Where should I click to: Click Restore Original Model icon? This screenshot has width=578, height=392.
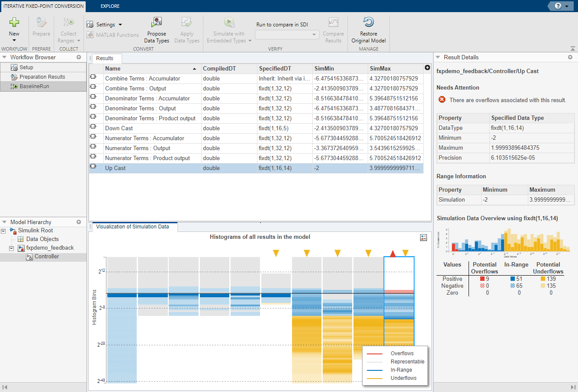(x=369, y=22)
